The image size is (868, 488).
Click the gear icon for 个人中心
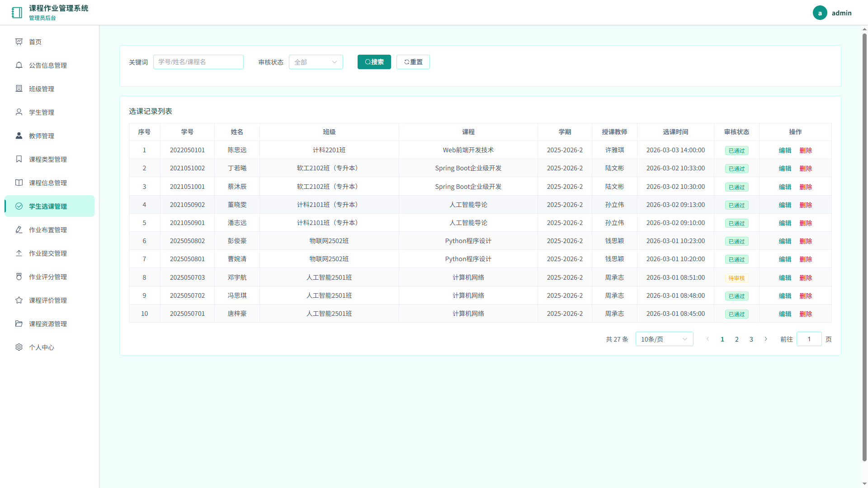(19, 347)
